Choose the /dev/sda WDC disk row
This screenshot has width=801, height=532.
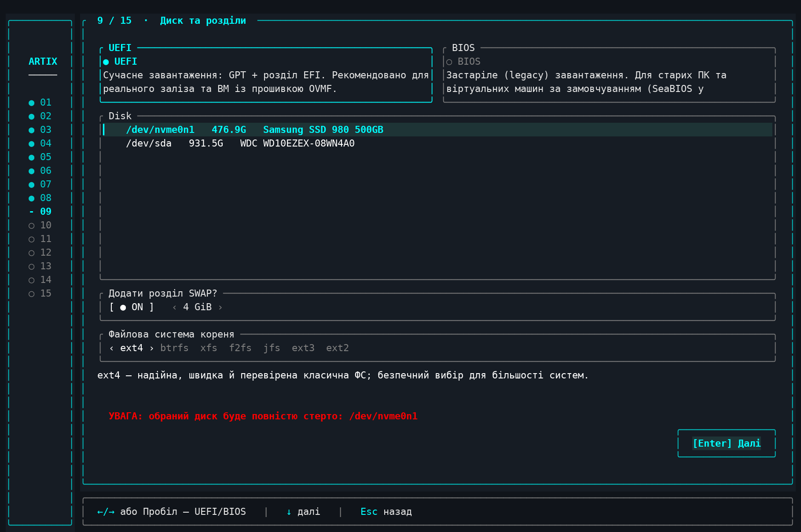437,143
